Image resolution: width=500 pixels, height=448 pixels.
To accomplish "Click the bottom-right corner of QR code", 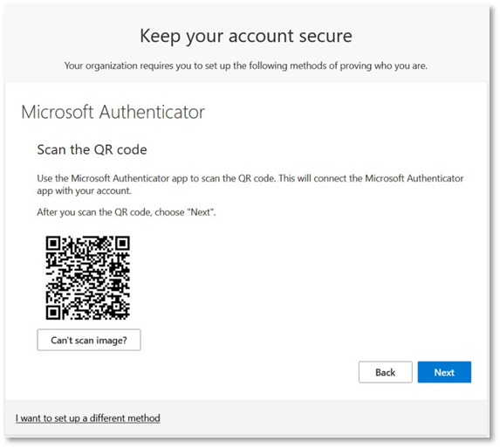I will point(127,316).
